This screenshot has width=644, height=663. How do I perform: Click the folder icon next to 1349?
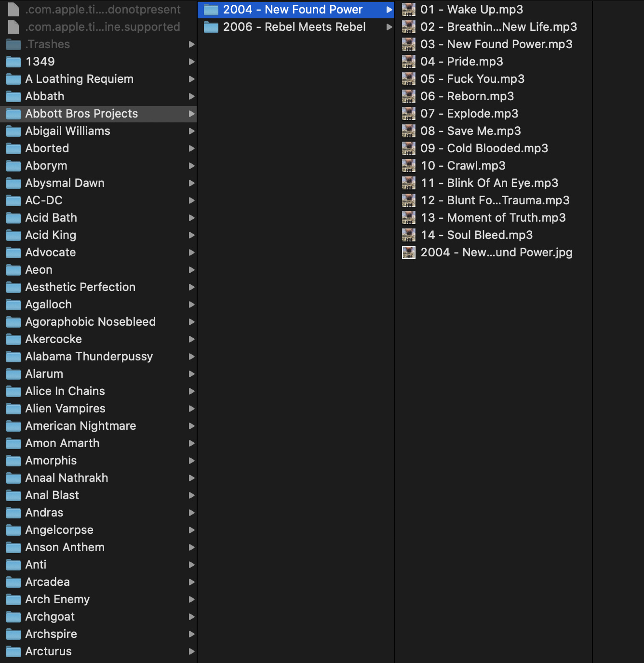click(13, 62)
